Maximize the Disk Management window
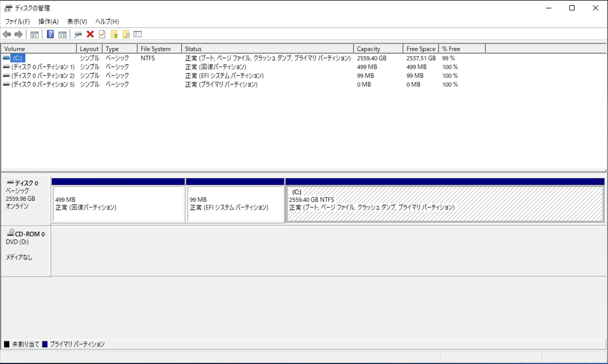 (572, 8)
